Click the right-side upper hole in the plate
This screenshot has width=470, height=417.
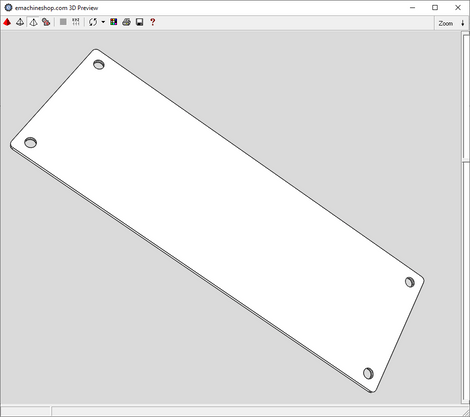pos(410,282)
